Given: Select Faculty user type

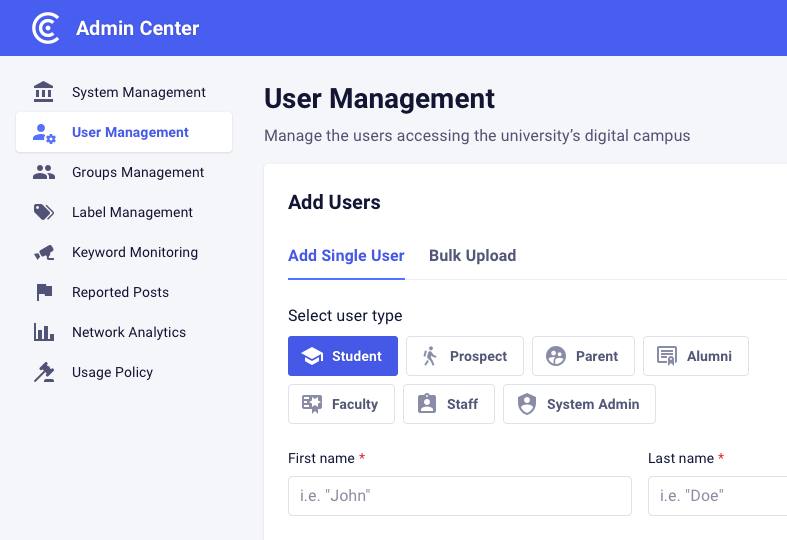Looking at the screenshot, I should [x=341, y=404].
